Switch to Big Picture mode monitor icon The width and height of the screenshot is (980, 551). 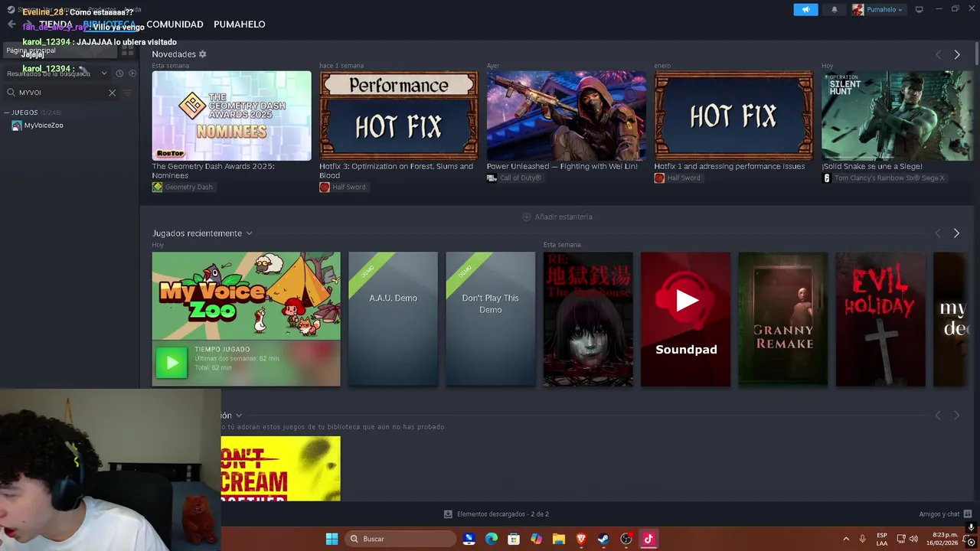919,9
